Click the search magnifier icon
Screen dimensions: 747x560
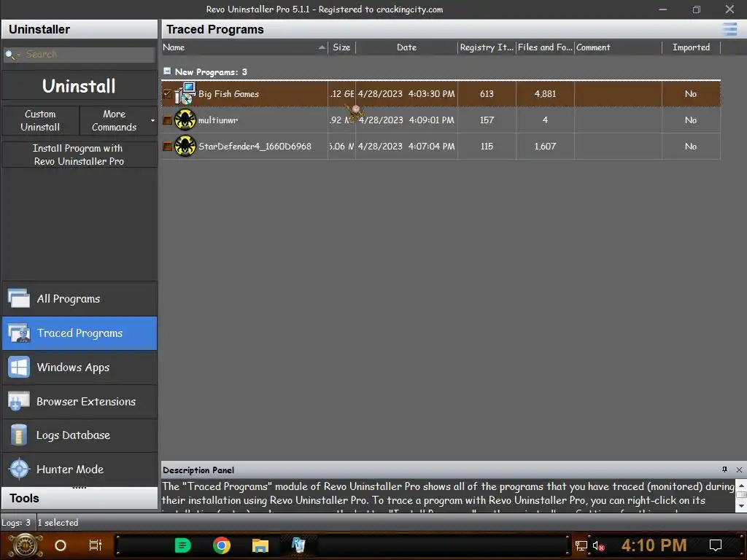[9, 54]
